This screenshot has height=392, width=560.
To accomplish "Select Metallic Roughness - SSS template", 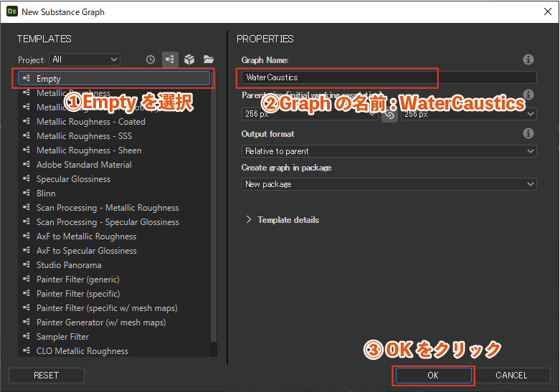I will (114, 136).
